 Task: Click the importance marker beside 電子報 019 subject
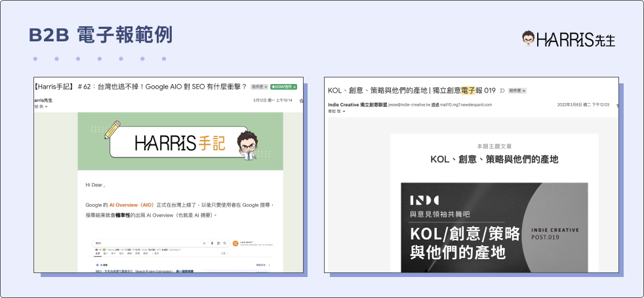502,91
